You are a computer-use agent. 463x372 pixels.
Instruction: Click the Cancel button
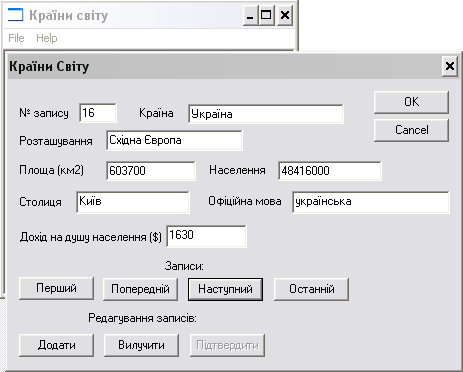411,130
